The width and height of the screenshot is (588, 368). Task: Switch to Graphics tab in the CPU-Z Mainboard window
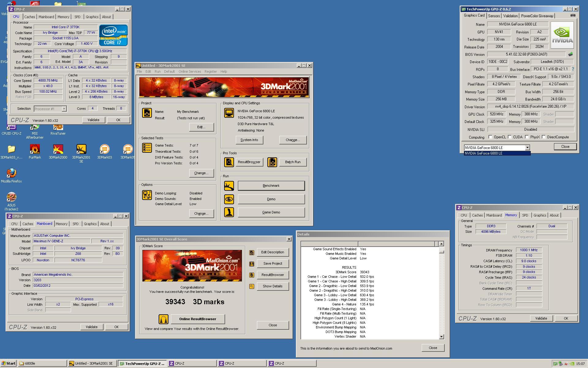pyautogui.click(x=90, y=224)
